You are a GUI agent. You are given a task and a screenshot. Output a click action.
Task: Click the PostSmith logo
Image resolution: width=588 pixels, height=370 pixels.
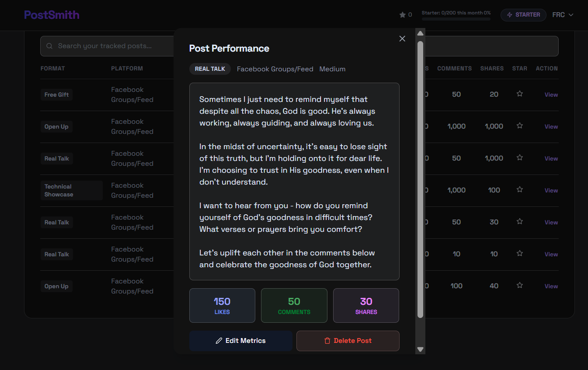(x=52, y=15)
